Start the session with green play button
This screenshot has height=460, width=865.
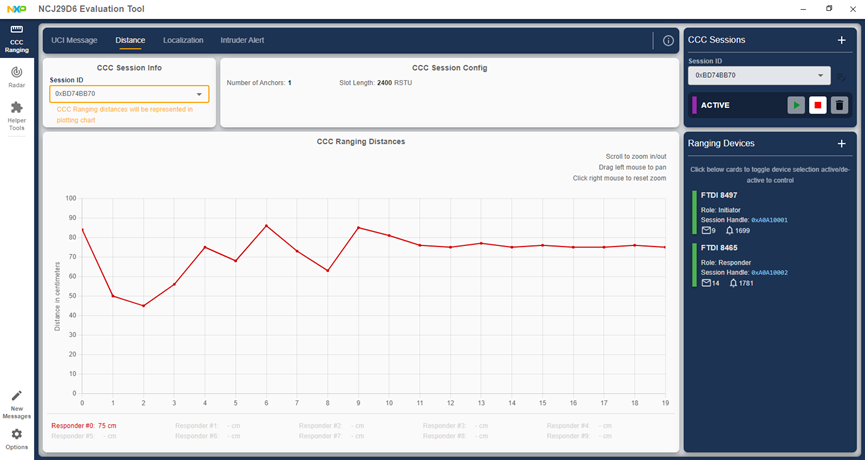coord(796,105)
